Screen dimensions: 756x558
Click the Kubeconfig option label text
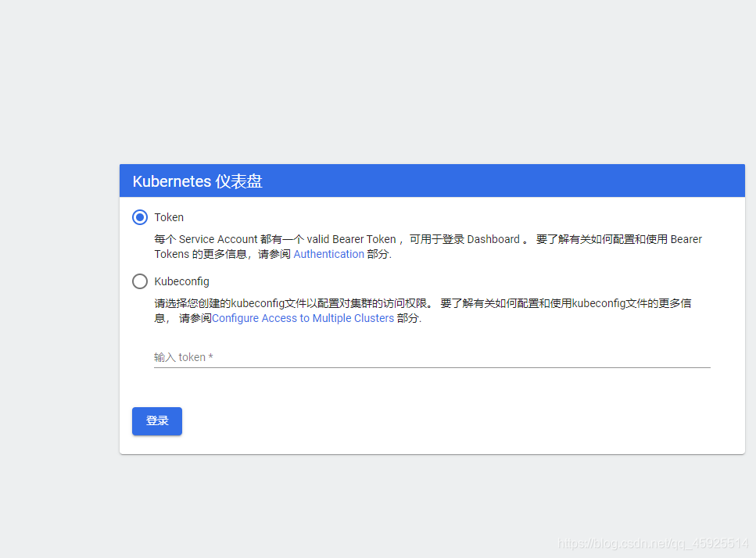[x=181, y=281]
